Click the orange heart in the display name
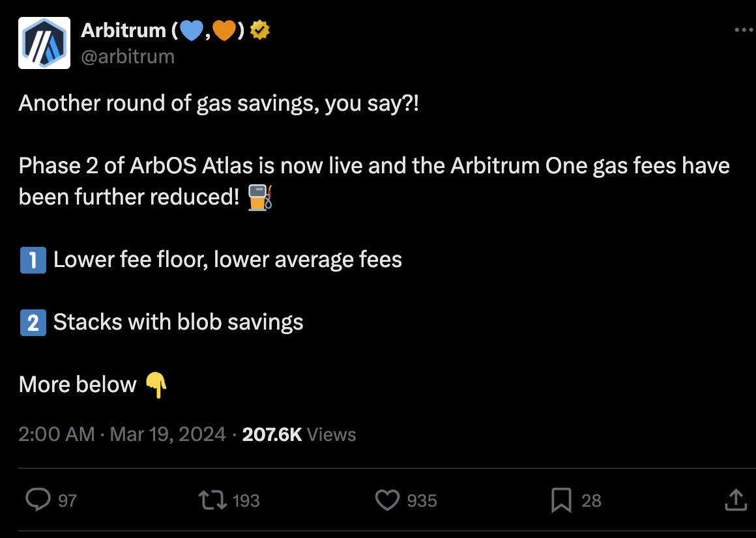 click(x=224, y=30)
